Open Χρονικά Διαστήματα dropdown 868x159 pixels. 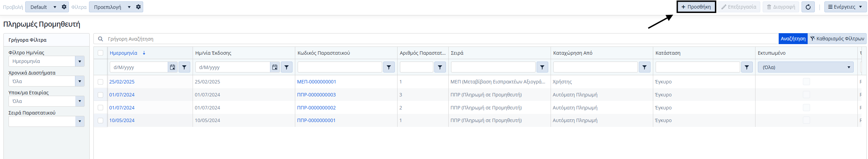(80, 81)
